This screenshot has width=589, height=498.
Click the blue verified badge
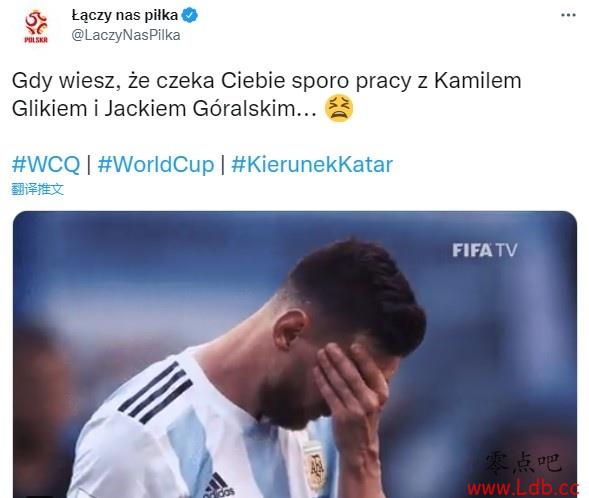[190, 16]
